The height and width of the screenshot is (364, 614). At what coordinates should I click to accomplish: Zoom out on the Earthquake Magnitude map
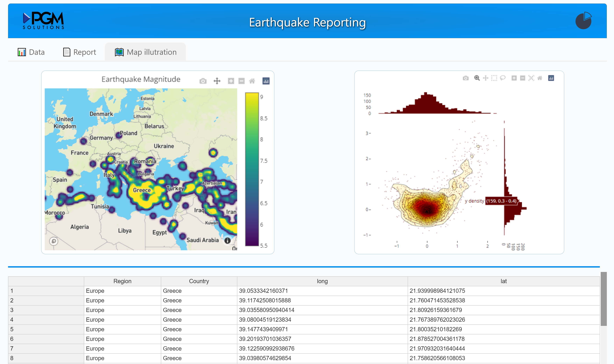[x=242, y=81]
